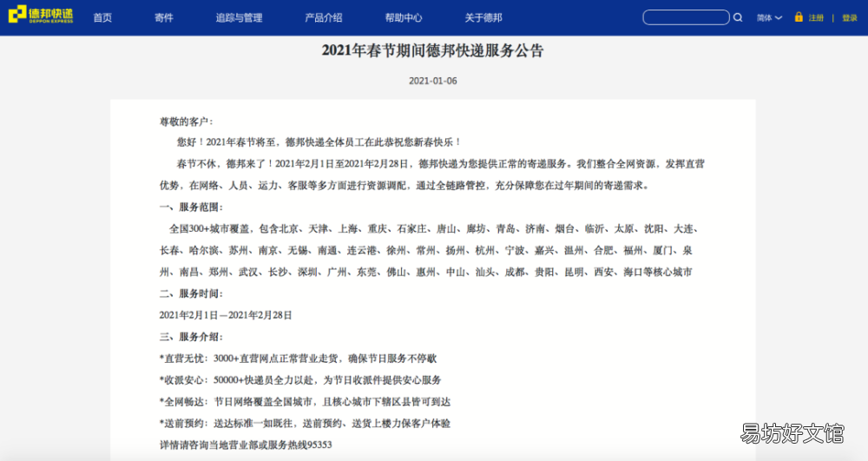This screenshot has height=461, width=868.
Task: Click the line starting 全国300+城市覆盖
Action: click(433, 228)
